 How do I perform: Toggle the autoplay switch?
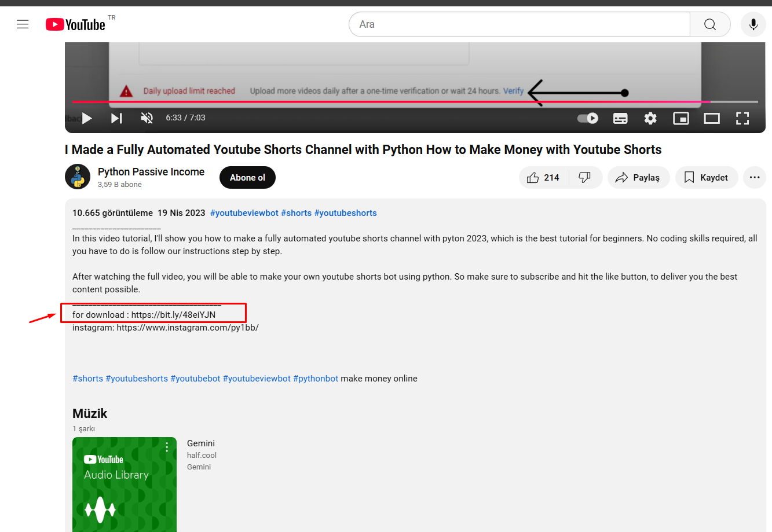click(588, 118)
